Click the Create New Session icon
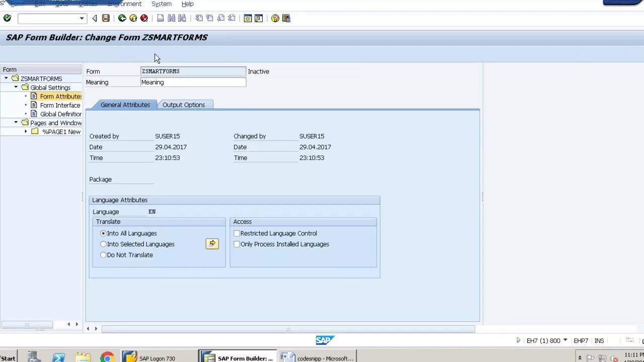This screenshot has height=362, width=644. pos(248,18)
